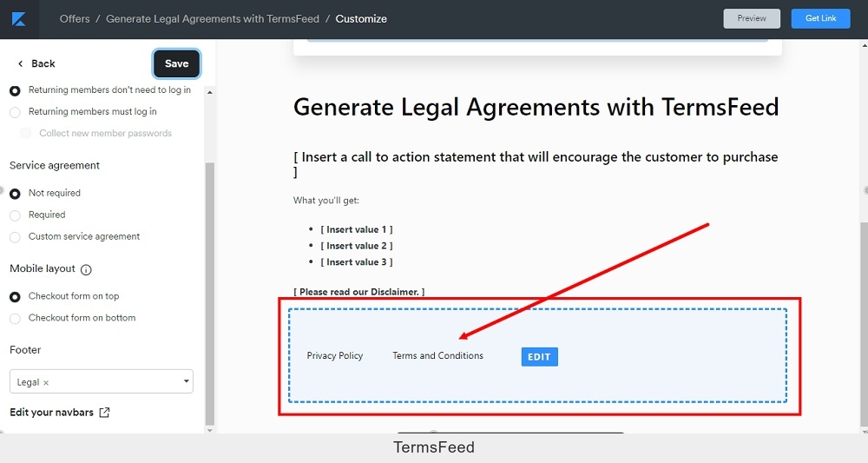Check Collect new member passwords
Image resolution: width=868 pixels, height=463 pixels.
25,133
